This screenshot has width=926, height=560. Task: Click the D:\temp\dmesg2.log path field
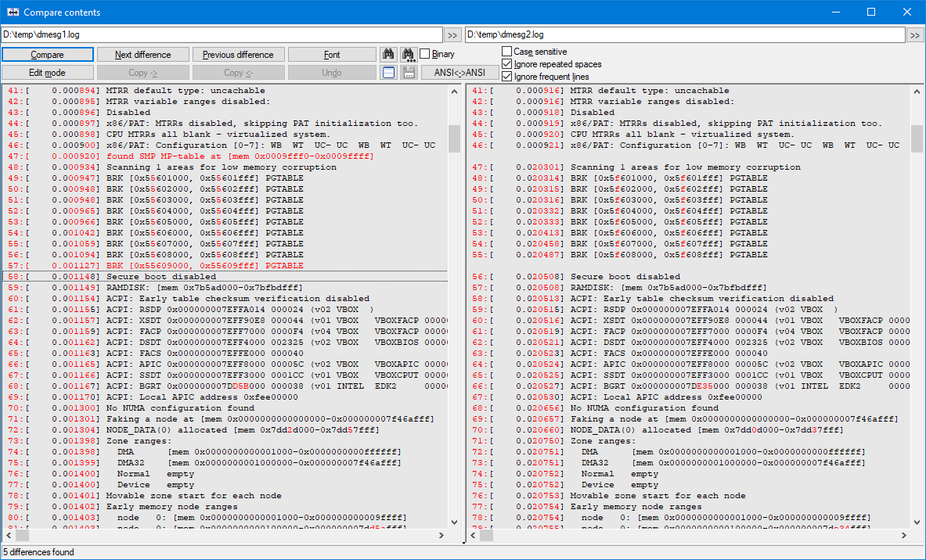(x=684, y=35)
